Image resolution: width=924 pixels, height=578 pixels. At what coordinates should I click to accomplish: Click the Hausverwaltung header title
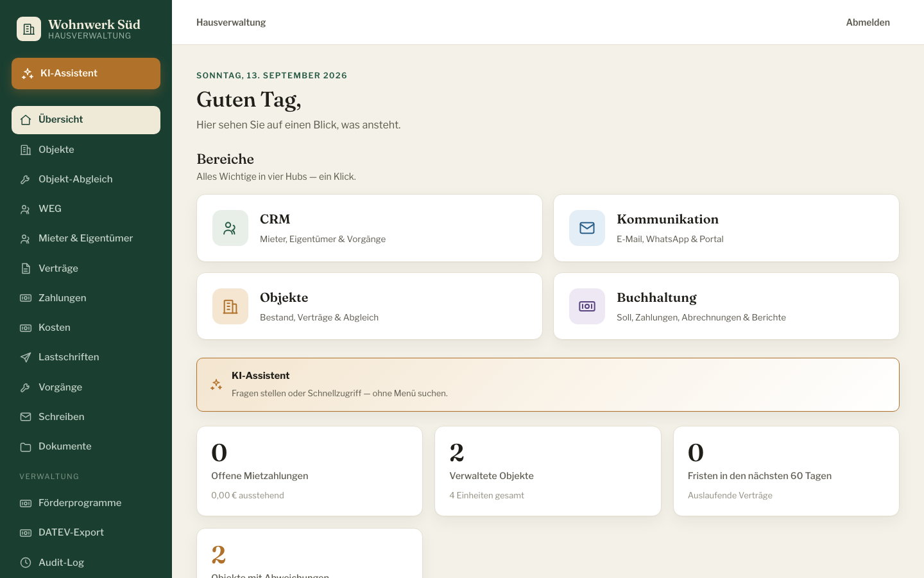click(231, 22)
